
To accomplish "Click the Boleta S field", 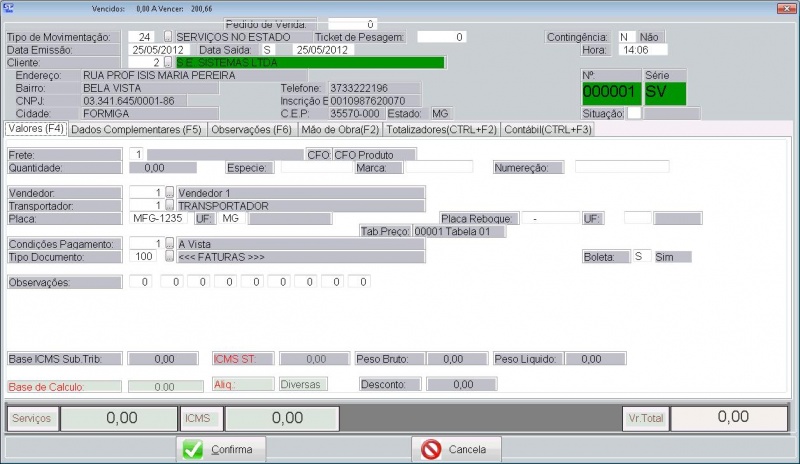I will click(640, 257).
